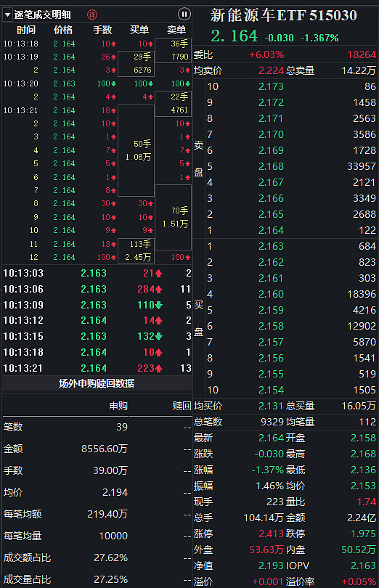Click the 跌停 price 1.975
Image resolution: width=379 pixels, height=588 pixels.
click(x=363, y=534)
